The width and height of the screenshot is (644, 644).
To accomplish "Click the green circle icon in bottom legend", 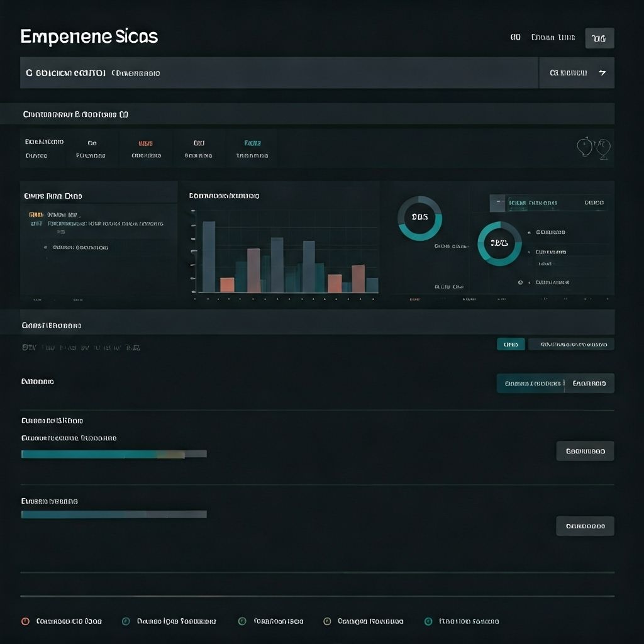I will tap(242, 621).
